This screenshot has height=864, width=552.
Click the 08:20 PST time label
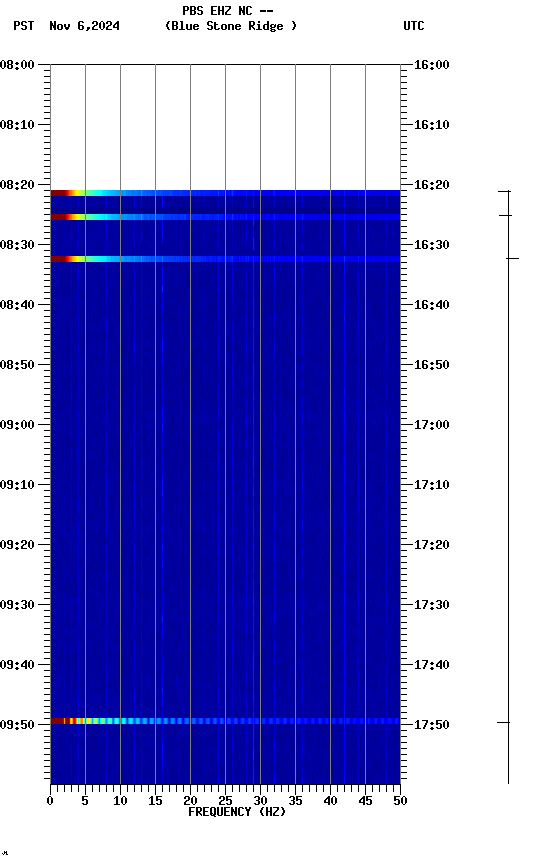[x=17, y=185]
